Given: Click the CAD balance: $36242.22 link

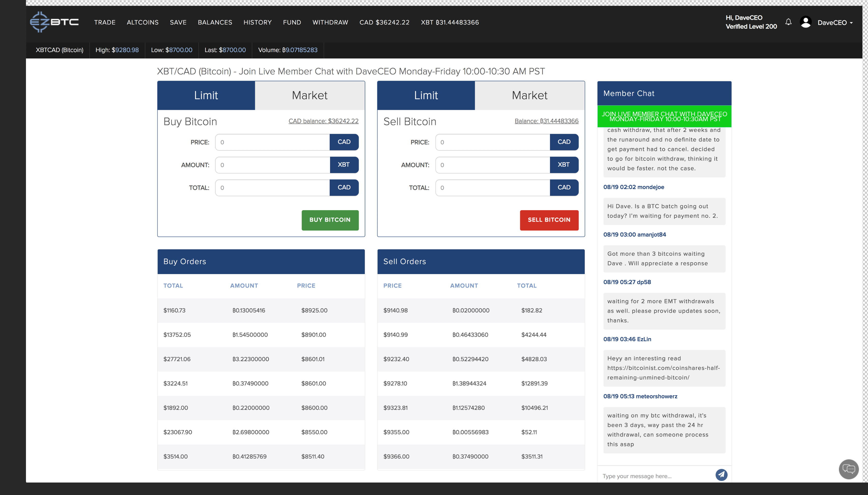Looking at the screenshot, I should pos(323,121).
